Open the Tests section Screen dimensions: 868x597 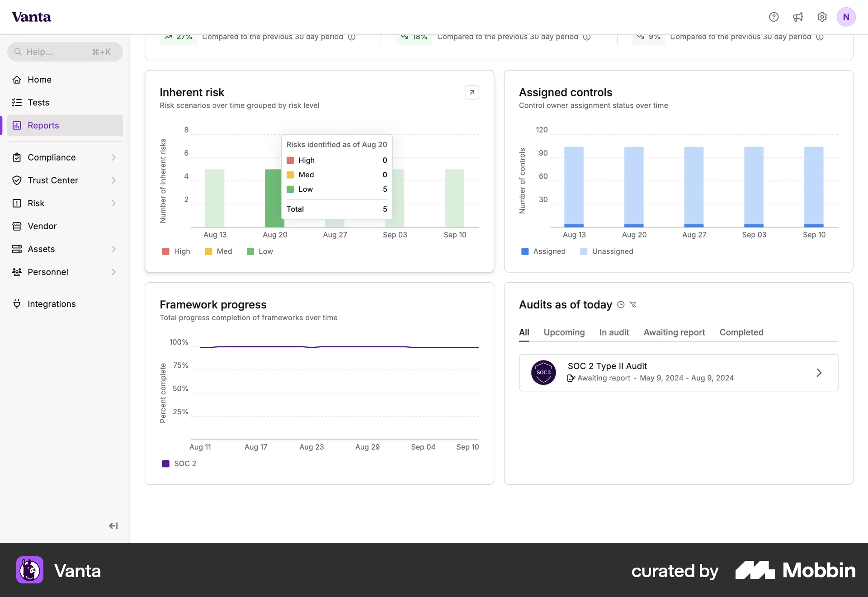coord(38,102)
